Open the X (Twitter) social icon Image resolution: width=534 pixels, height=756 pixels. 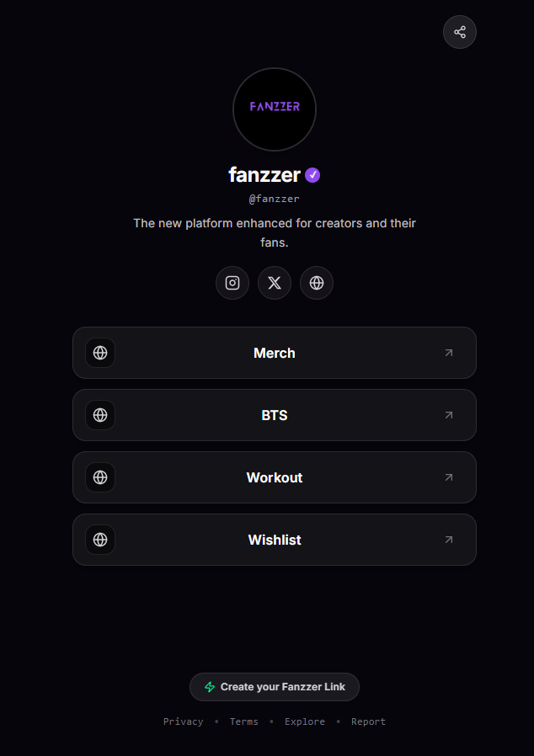click(x=274, y=283)
